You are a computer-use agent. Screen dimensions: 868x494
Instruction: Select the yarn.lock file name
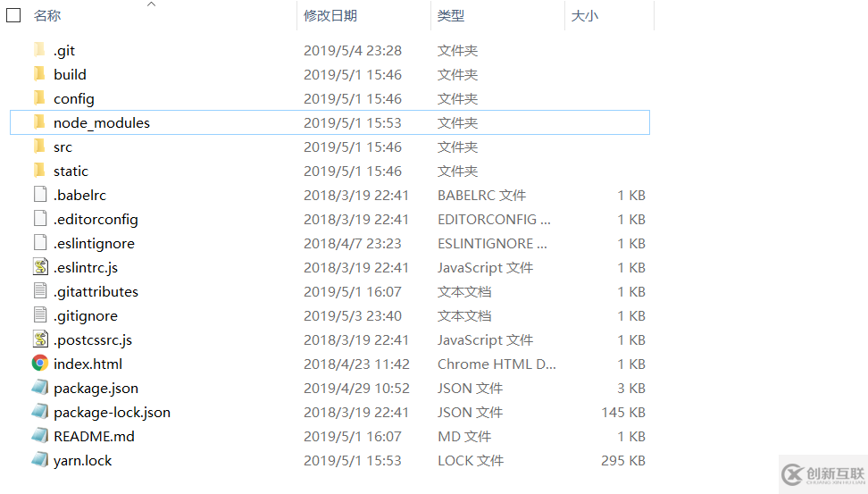[x=82, y=461]
